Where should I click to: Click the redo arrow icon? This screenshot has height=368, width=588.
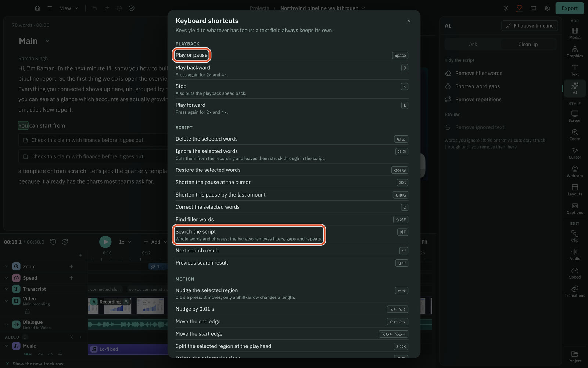[107, 8]
